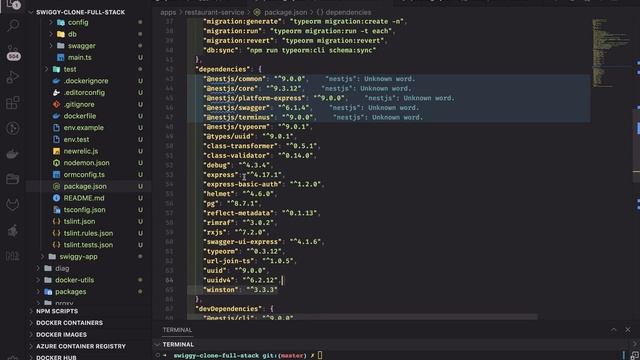The height and width of the screenshot is (360, 640).
Task: Click the newrelic.js JavaScript icon
Action: [56, 151]
